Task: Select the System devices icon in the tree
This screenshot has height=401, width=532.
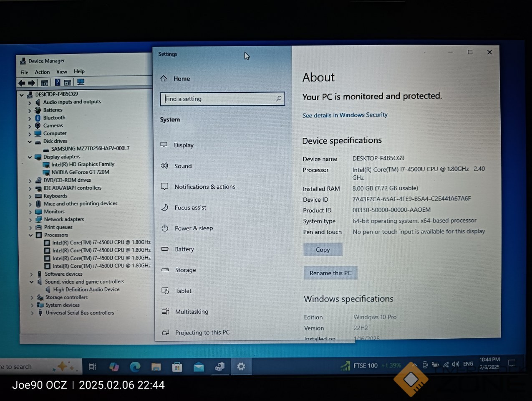Action: coord(40,305)
